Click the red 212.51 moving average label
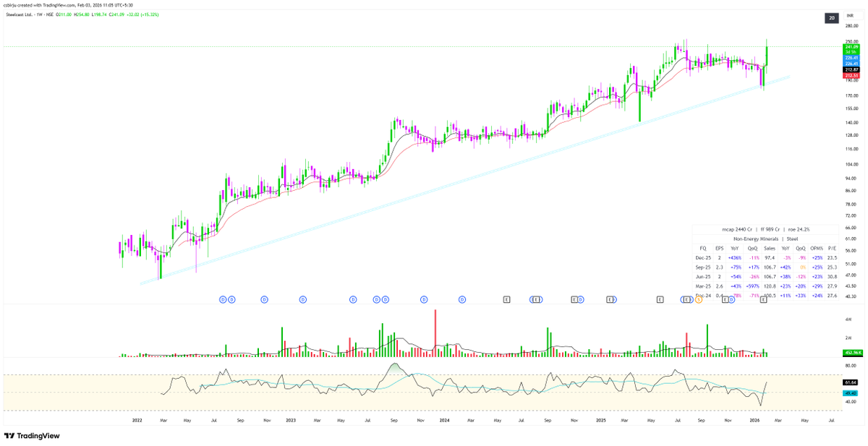868x446 pixels. pyautogui.click(x=851, y=75)
